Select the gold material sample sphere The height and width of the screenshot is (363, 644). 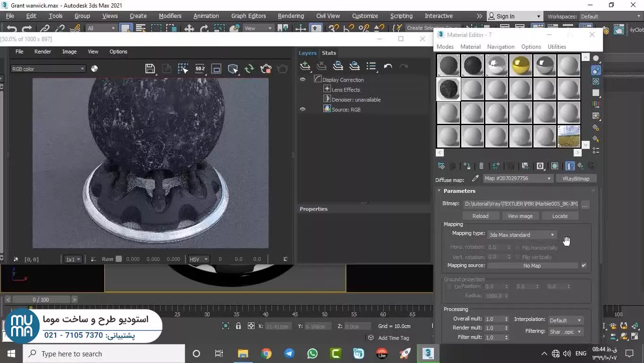(521, 65)
